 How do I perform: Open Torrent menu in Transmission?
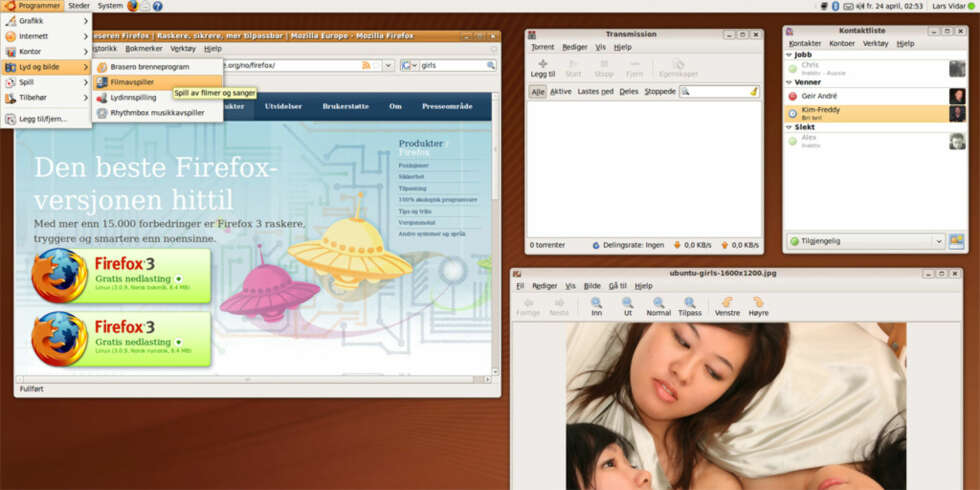542,47
